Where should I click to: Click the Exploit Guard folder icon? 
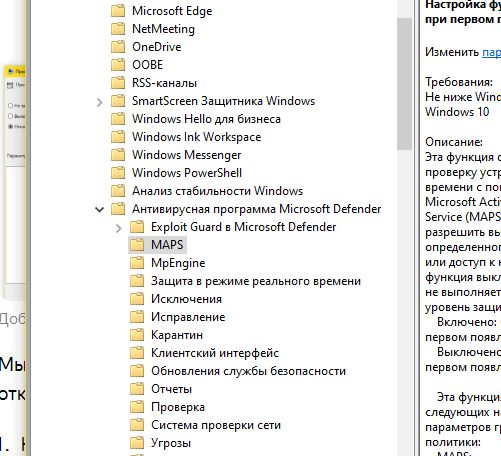[137, 227]
